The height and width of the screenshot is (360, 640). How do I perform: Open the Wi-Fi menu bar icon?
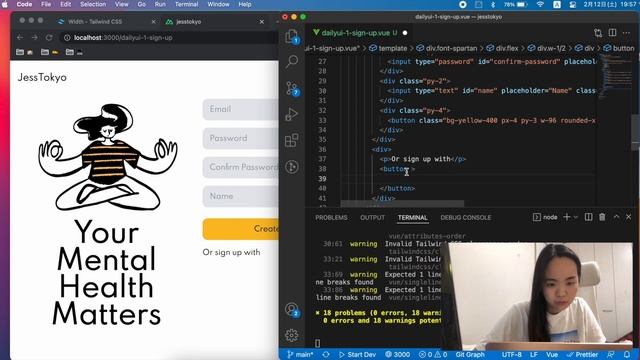(540, 4)
